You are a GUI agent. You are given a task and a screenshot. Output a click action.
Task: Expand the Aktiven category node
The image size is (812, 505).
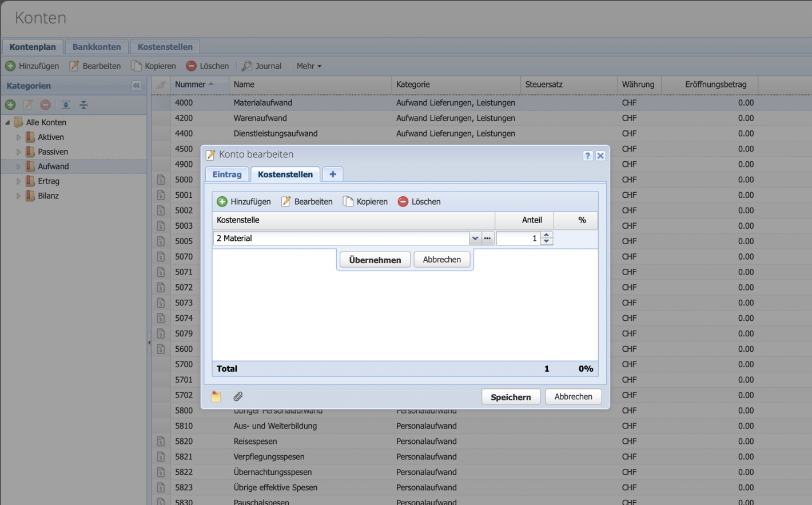19,137
